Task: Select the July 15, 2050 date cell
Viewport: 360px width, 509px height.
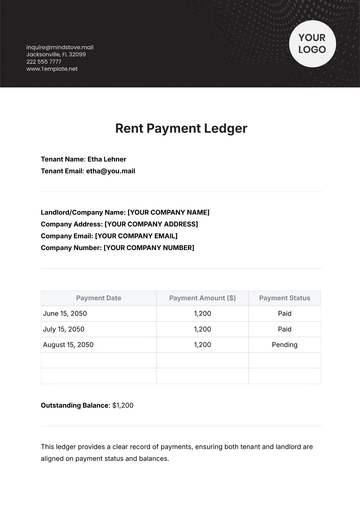Action: pos(98,329)
